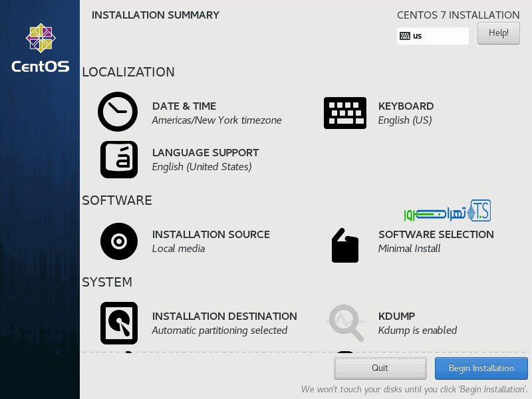Click 'Automatic partitioning selected' status text
The image size is (532, 399).
point(219,331)
